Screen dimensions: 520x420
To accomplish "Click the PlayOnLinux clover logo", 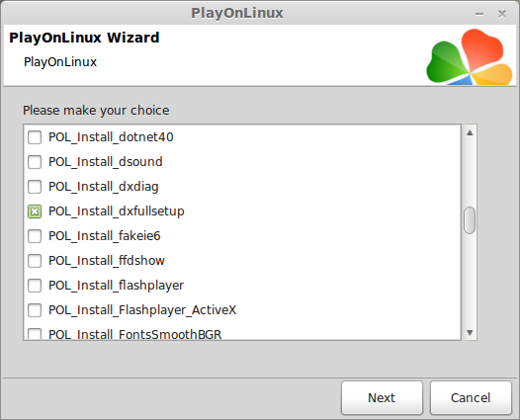I will tap(470, 56).
